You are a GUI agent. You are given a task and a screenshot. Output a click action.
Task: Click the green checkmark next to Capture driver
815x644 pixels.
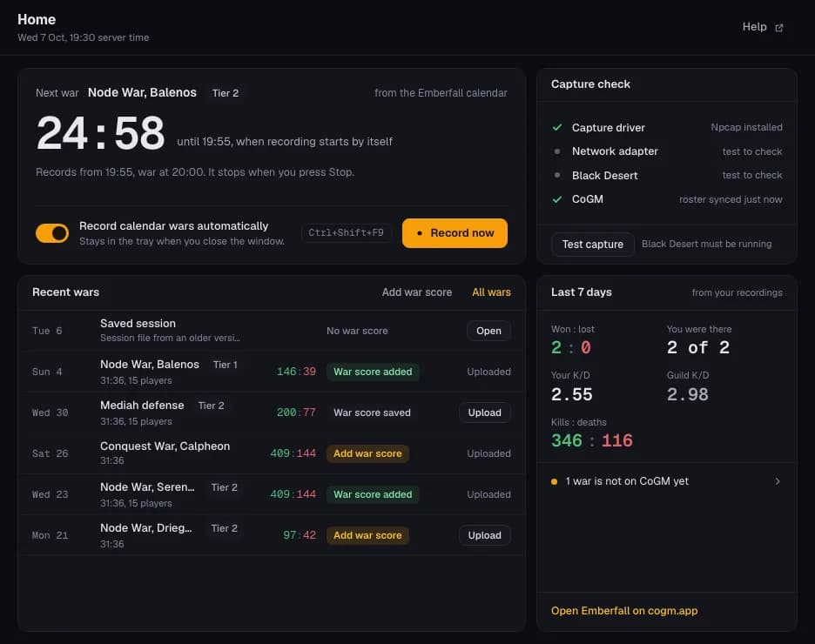(x=557, y=128)
